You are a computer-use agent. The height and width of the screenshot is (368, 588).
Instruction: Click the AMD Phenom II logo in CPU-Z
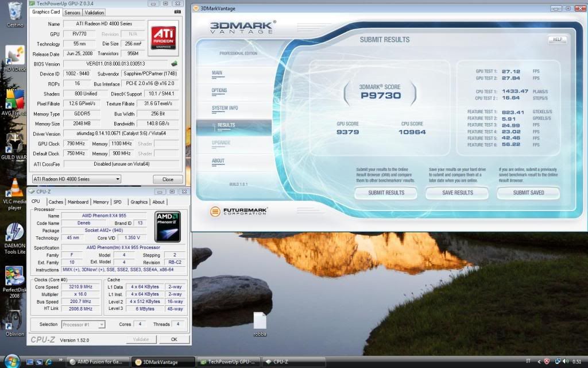tap(168, 227)
